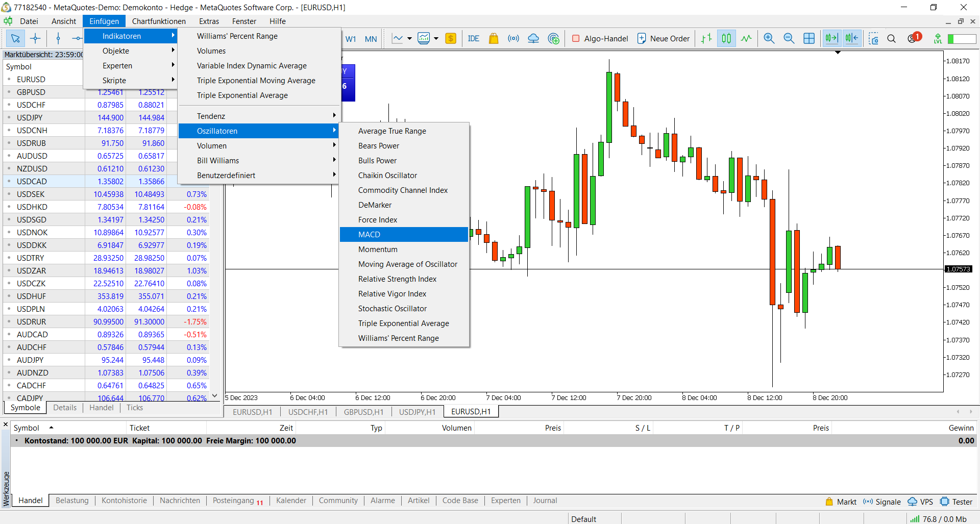Click the signals broadcast icon

(x=513, y=38)
